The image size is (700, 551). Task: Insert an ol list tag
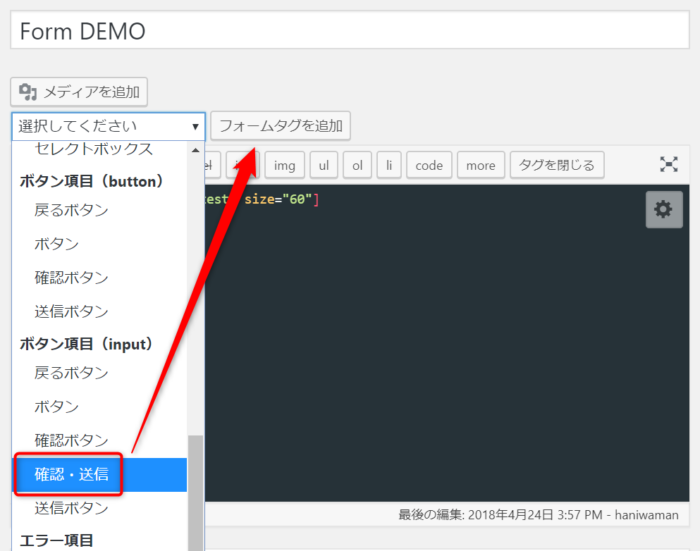point(357,165)
